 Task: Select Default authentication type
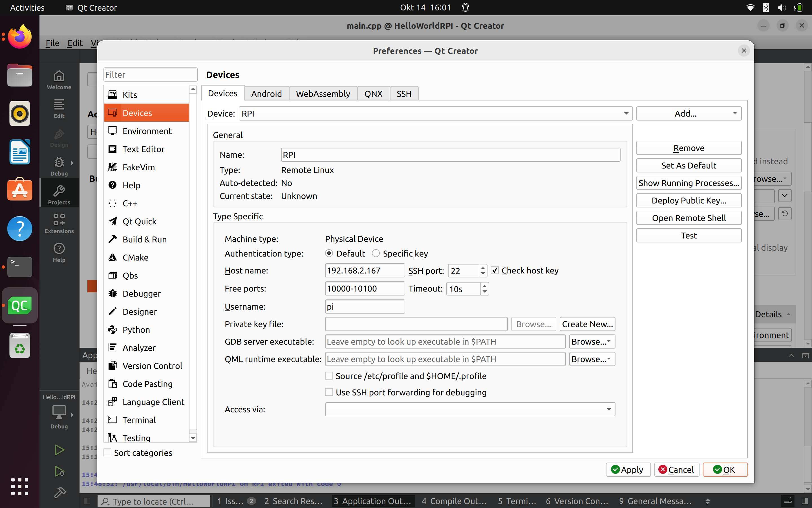pos(345,253)
